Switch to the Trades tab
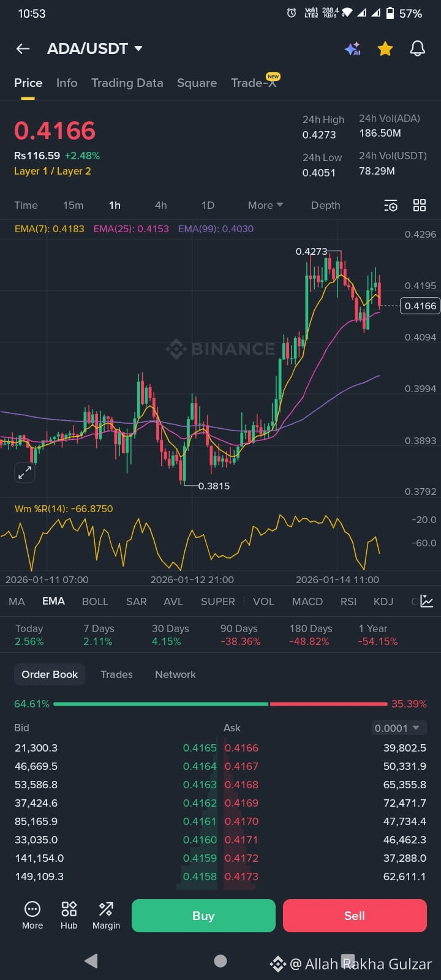This screenshot has height=980, width=441. point(116,674)
